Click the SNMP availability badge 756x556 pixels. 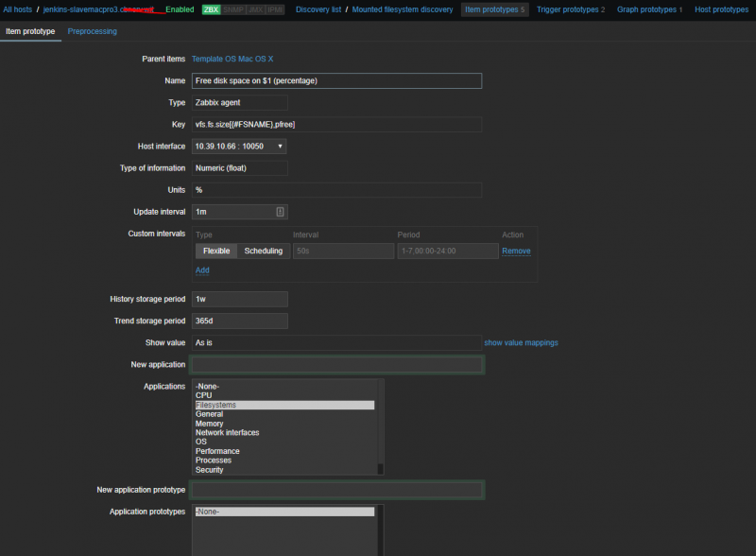click(x=233, y=9)
